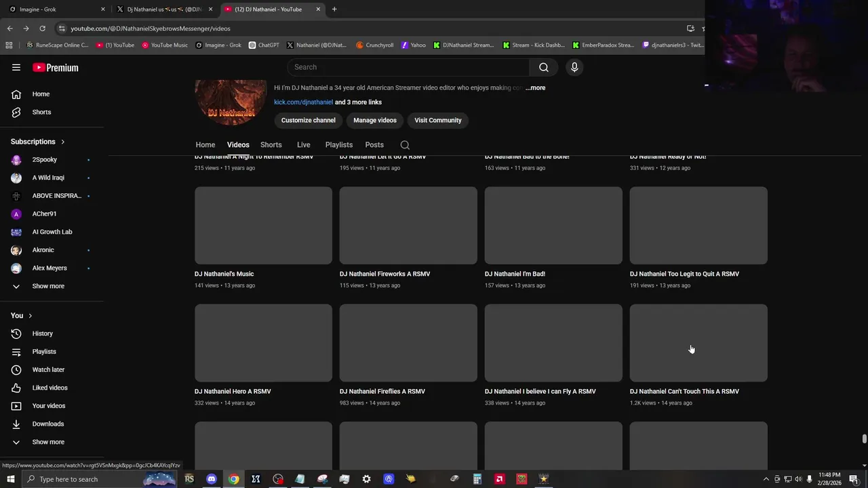Show hidden system tray icons
This screenshot has width=868, height=488.
tap(766, 479)
